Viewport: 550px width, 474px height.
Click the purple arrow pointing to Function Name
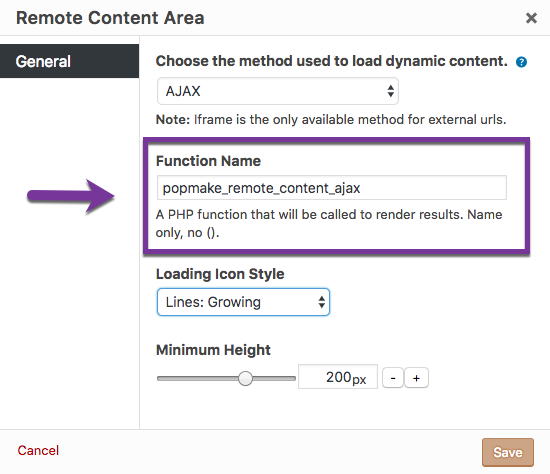pyautogui.click(x=71, y=196)
